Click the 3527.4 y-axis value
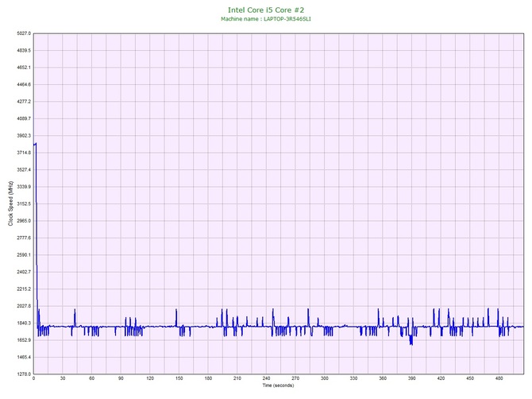Viewport: 532px width, 399px height. point(24,169)
